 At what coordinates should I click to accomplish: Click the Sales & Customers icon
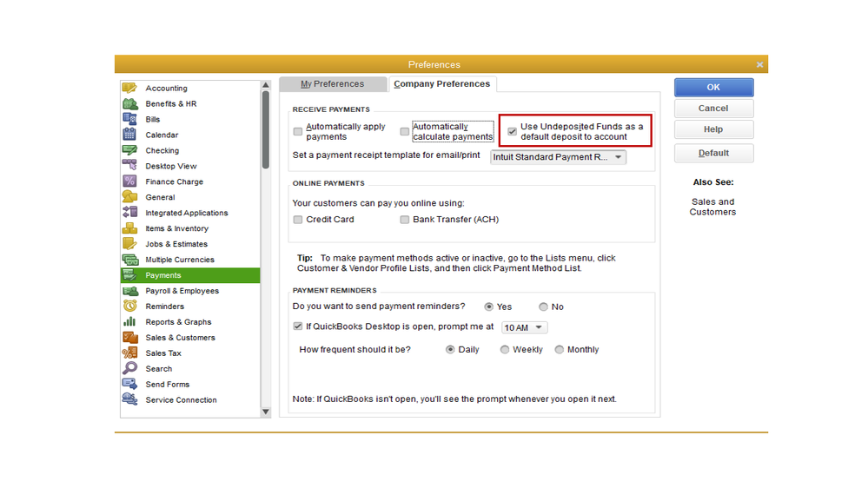(x=129, y=337)
